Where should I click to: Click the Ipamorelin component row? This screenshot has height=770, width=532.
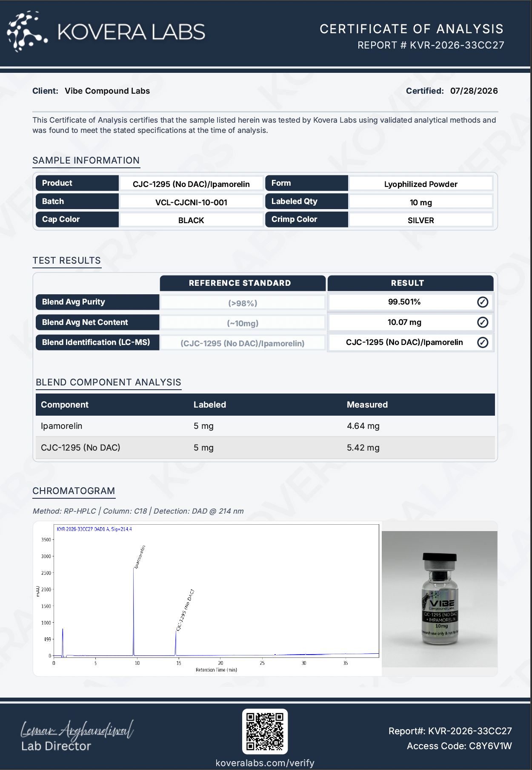265,426
